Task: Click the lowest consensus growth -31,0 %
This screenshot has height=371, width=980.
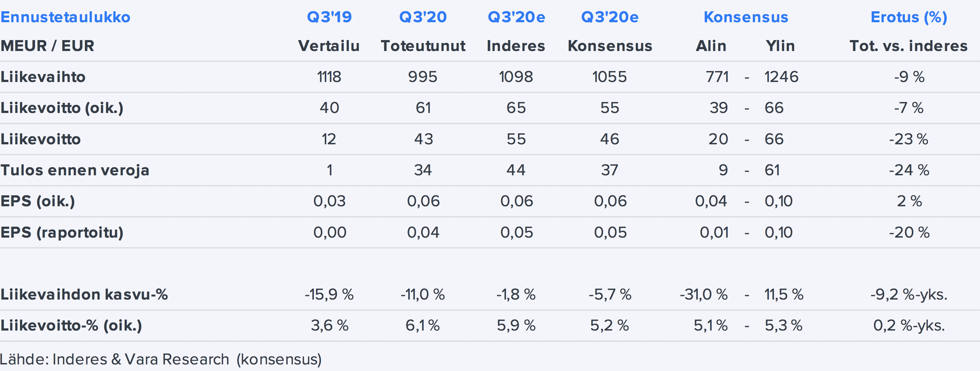Action: click(x=704, y=294)
